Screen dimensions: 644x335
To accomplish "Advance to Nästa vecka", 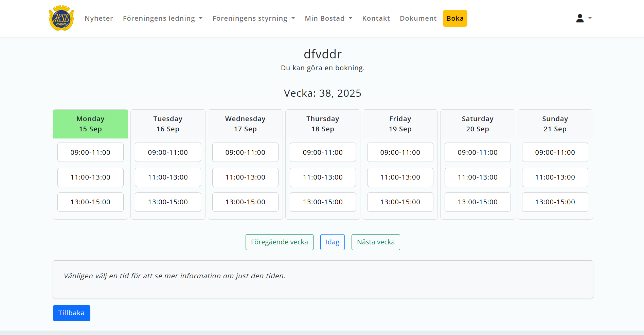I will point(376,242).
